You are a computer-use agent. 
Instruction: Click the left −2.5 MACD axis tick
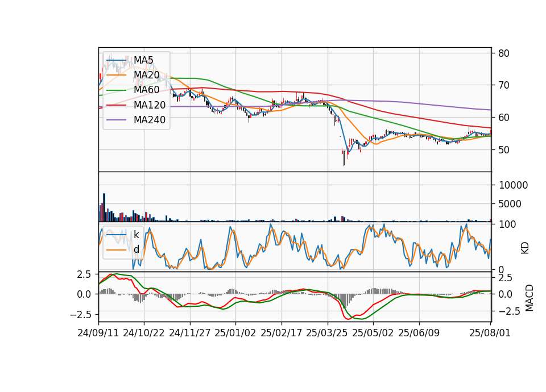(80, 315)
